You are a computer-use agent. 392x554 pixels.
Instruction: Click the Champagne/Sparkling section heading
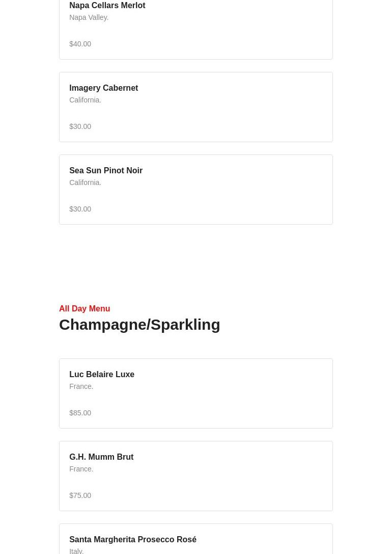[x=139, y=325]
